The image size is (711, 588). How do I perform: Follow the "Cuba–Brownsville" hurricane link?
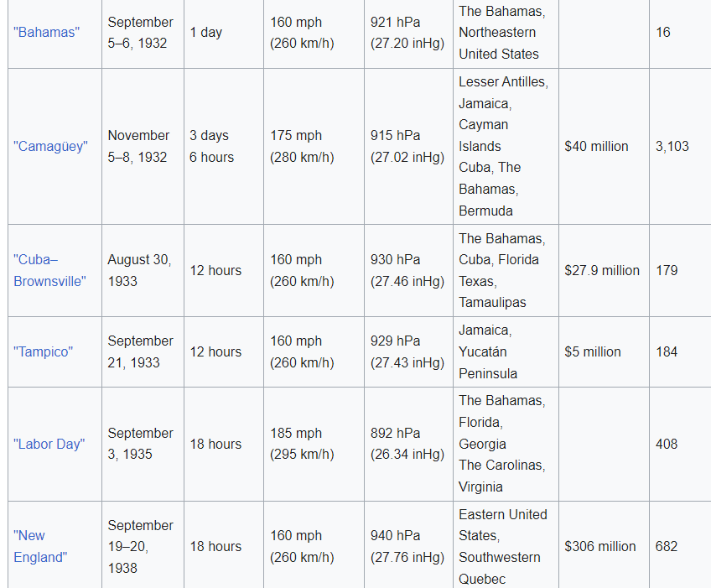tap(49, 270)
